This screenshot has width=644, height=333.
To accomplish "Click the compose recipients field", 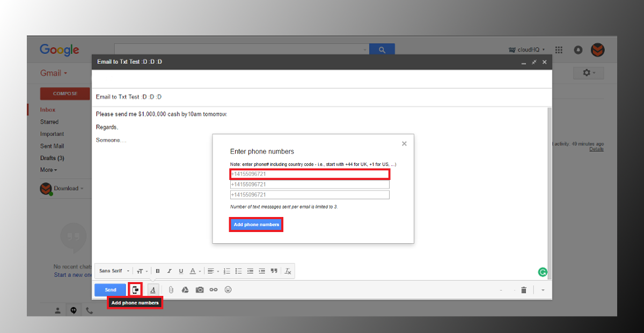I will point(322,79).
